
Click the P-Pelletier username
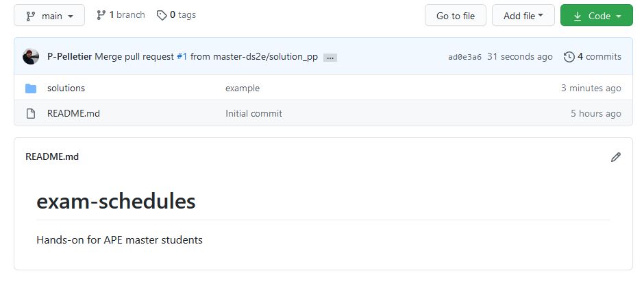pyautogui.click(x=69, y=57)
